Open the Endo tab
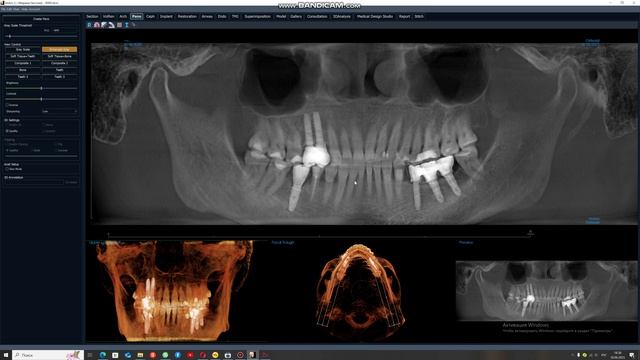 click(x=222, y=16)
